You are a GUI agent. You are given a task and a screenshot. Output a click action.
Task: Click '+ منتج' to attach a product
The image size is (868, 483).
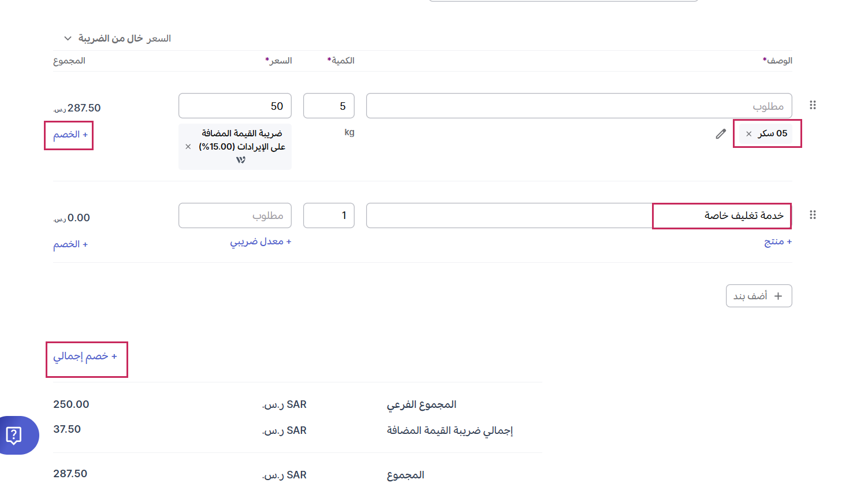point(777,241)
